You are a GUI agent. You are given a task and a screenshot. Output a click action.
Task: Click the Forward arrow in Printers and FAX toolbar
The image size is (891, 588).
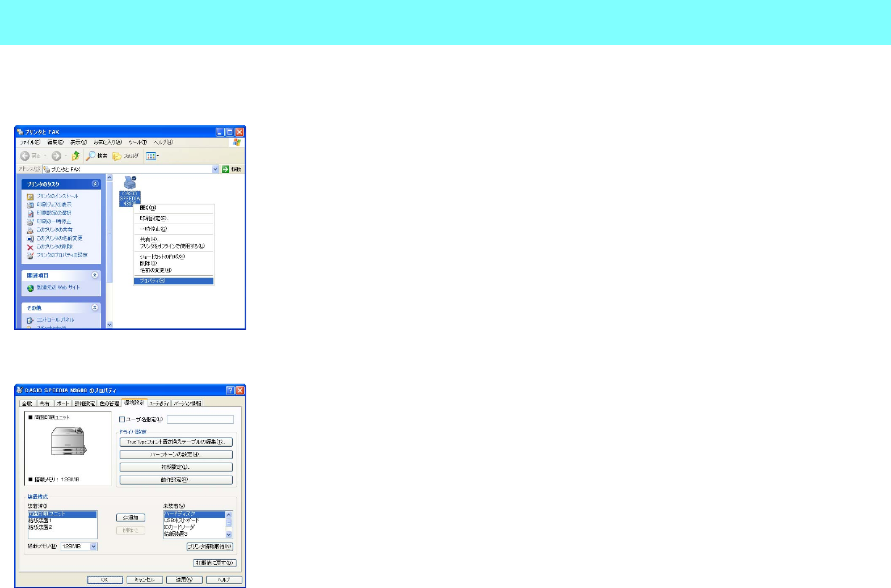(x=56, y=156)
